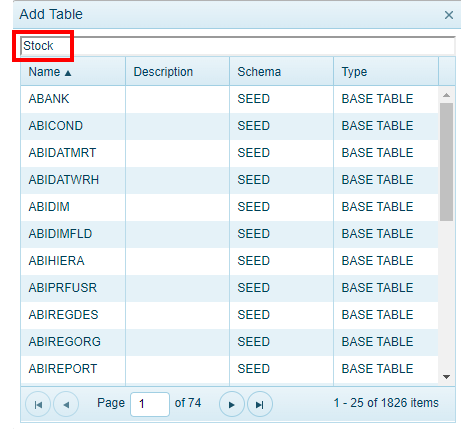Close the Add Table dialog

tap(449, 15)
